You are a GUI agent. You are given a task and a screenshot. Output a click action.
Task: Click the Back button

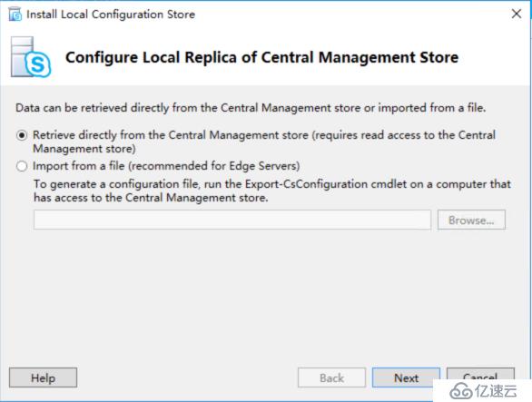[331, 377]
